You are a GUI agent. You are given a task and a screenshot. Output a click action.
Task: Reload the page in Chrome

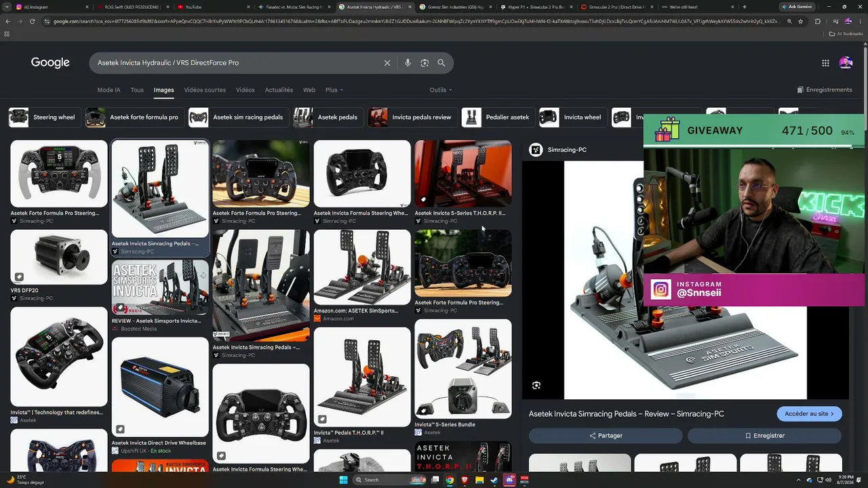pos(32,22)
